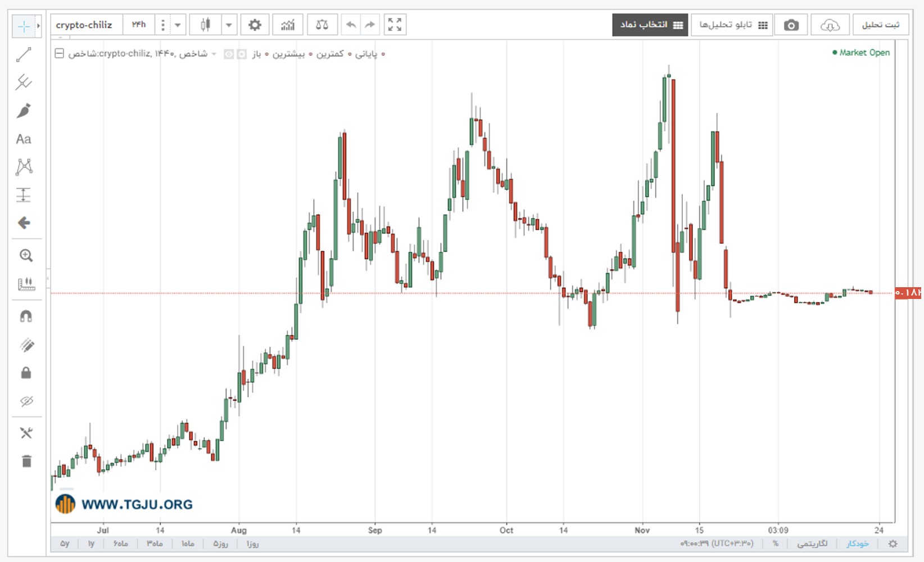Click the ثبت تحلیل submit analysis button
Screen dimensions: 924x562
point(881,25)
